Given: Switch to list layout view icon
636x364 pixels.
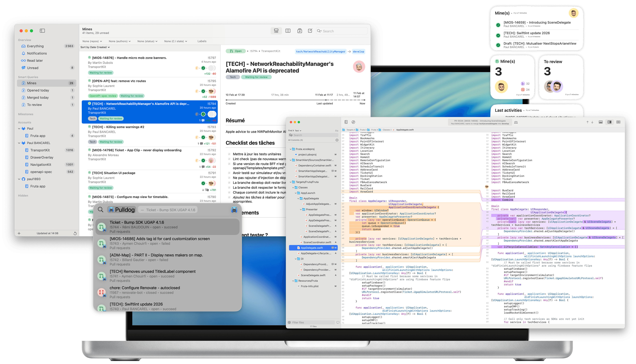Looking at the screenshot, I should 276,31.
